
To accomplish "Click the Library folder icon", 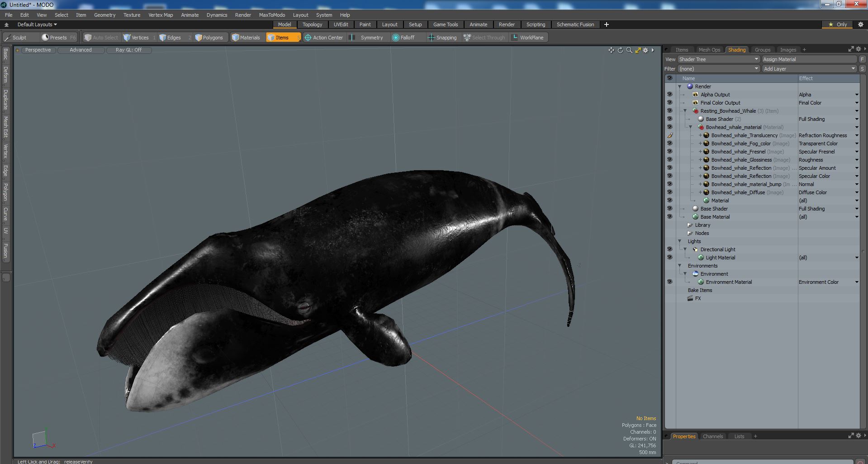I will click(690, 225).
